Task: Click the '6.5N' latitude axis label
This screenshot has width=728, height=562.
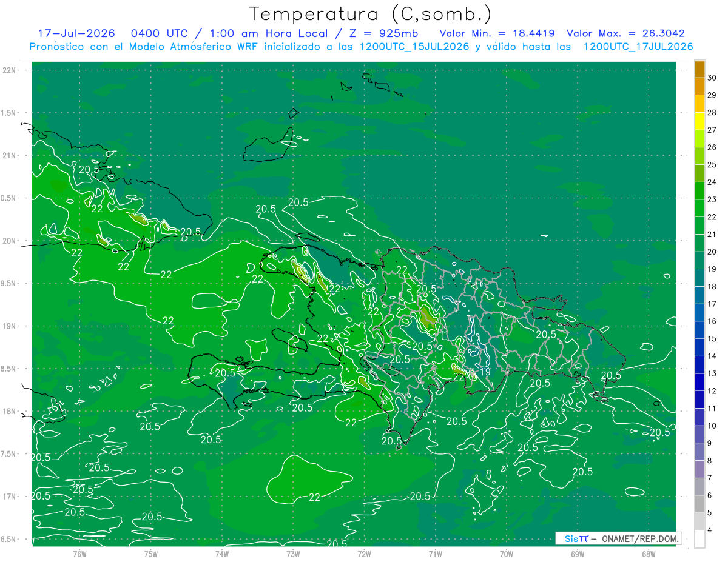Action: tap(9, 539)
